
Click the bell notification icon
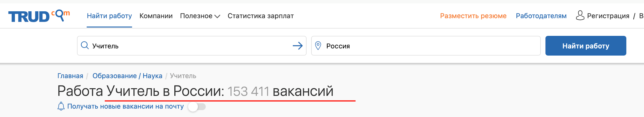tap(61, 106)
